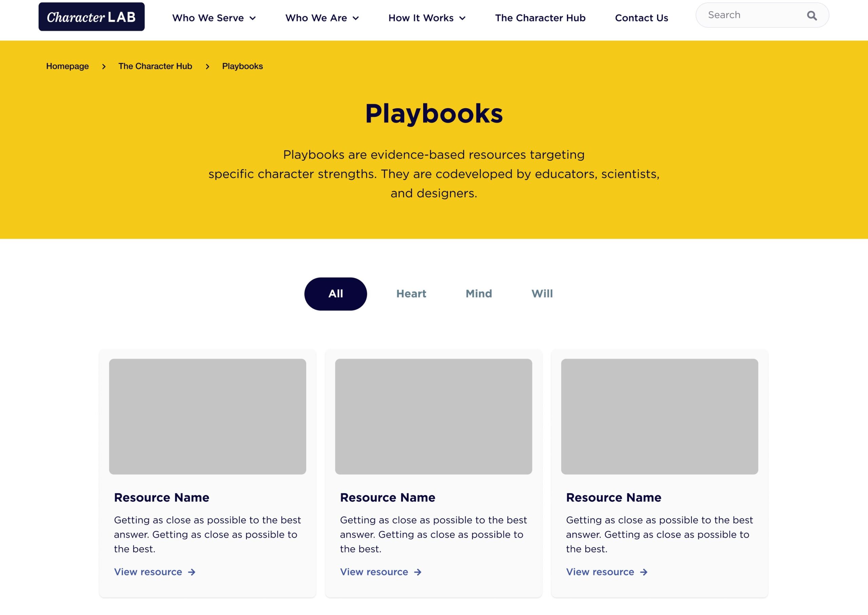Expand the How It Works menu
Image resolution: width=868 pixels, height=615 pixels.
pyautogui.click(x=427, y=18)
